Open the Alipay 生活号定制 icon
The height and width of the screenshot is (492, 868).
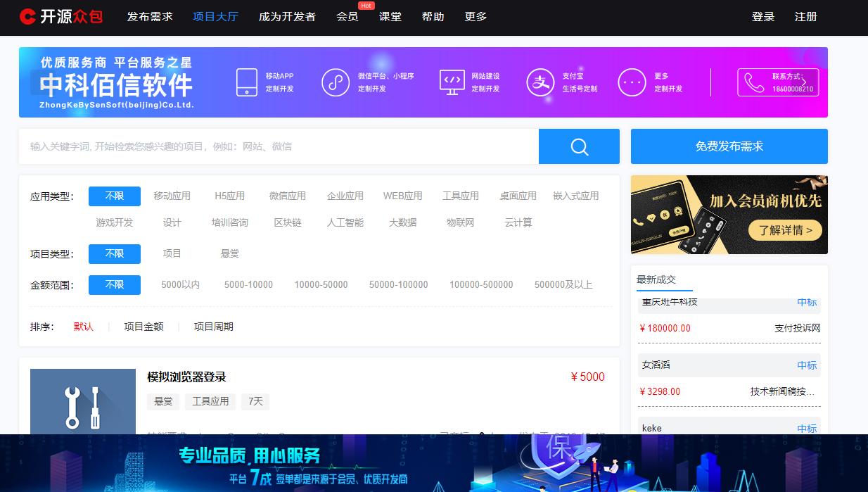point(540,82)
